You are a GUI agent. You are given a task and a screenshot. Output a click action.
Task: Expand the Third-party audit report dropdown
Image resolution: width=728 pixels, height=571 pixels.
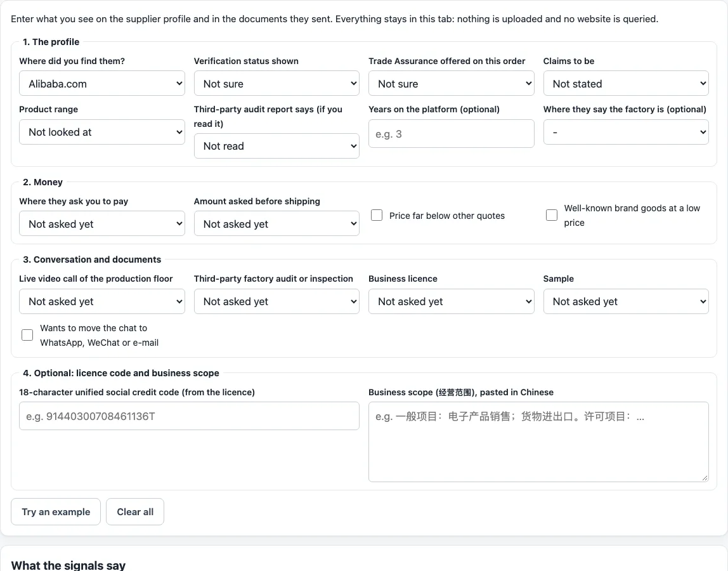click(x=276, y=146)
